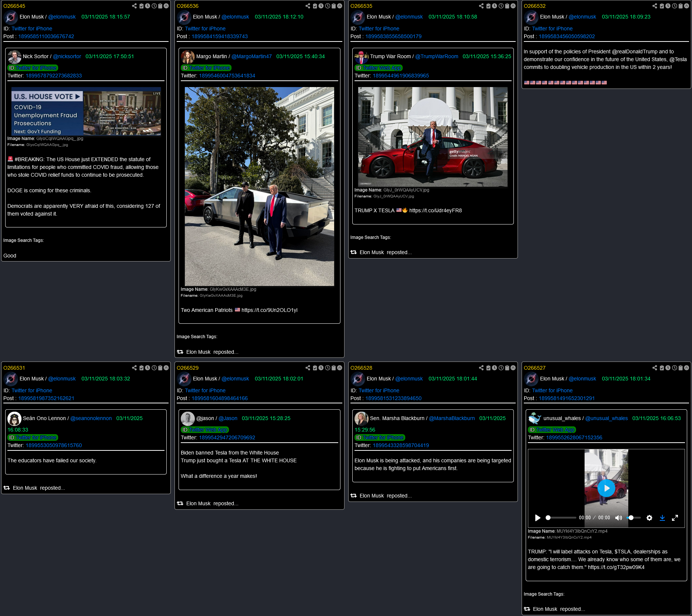
Task: Click plain clipboard icon on card O266532
Action: (x=681, y=6)
